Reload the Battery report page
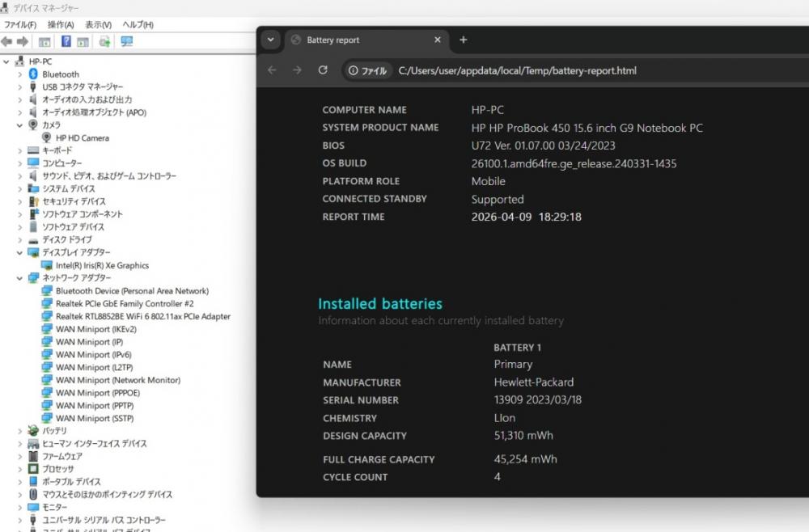The image size is (809, 532). click(x=323, y=70)
